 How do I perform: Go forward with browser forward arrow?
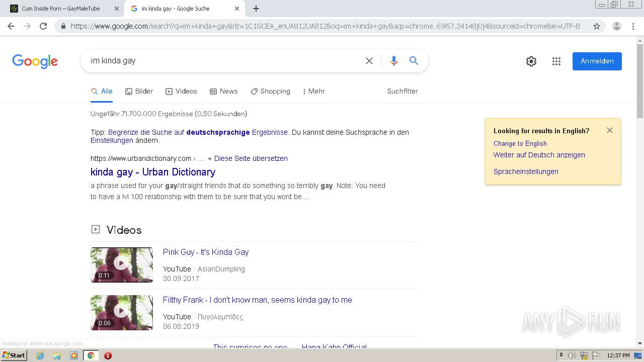click(x=27, y=26)
